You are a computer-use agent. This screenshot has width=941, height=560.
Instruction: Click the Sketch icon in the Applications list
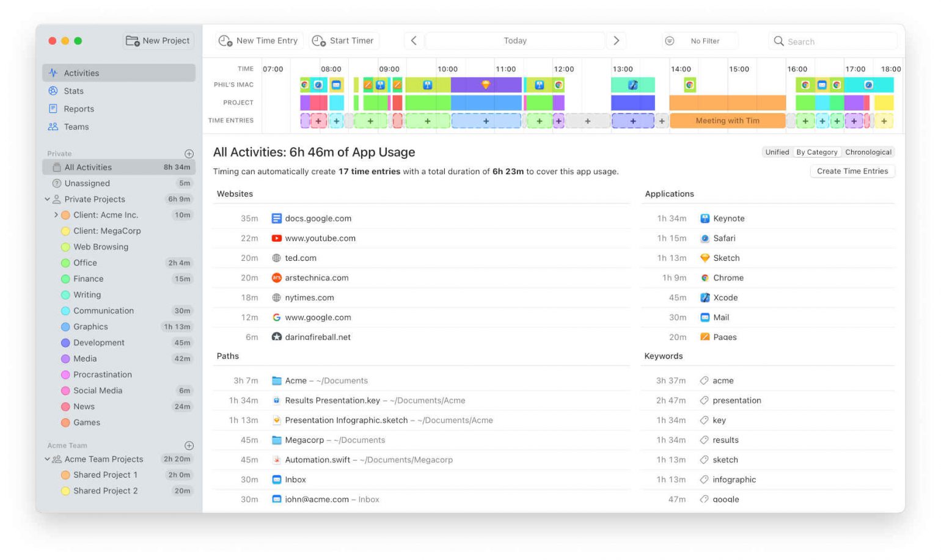(705, 258)
